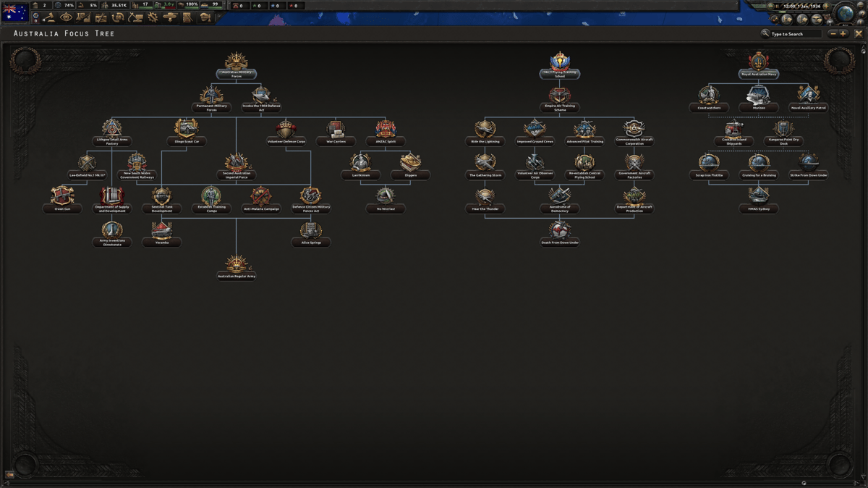Select the War Carriers focus

click(336, 132)
